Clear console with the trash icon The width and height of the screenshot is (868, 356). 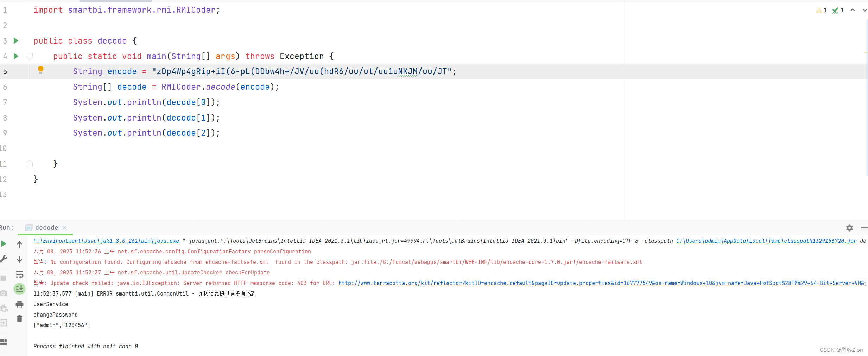[x=20, y=319]
